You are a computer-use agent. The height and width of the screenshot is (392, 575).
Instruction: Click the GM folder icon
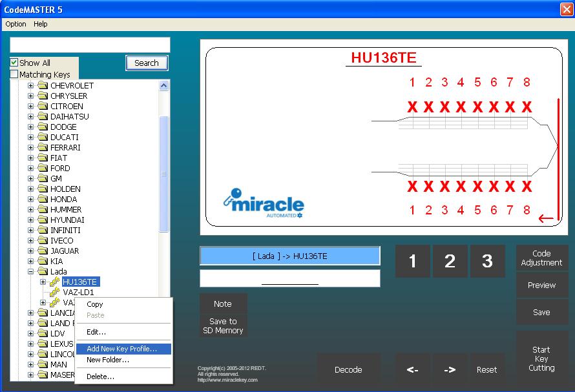click(43, 178)
